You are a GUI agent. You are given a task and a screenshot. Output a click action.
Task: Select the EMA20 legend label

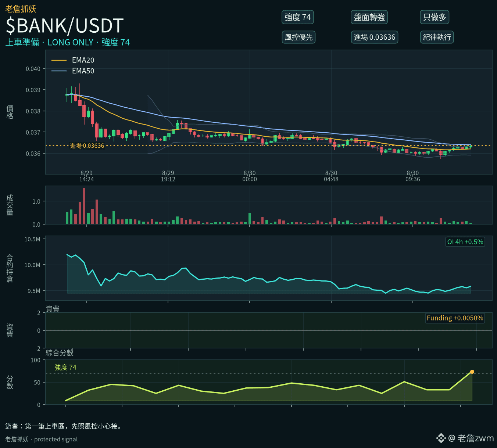coord(83,60)
